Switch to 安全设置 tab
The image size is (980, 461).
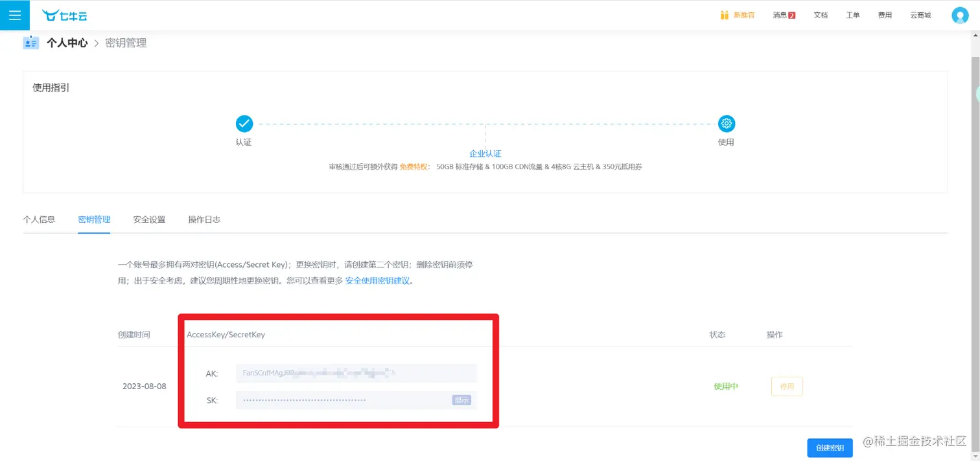click(149, 219)
